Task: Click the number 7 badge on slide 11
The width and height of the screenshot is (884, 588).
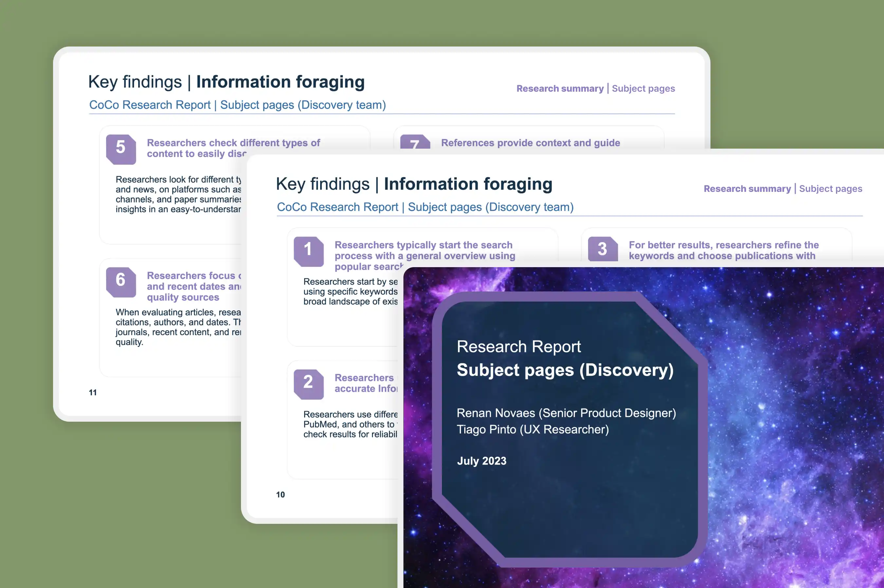Action: coord(415,142)
